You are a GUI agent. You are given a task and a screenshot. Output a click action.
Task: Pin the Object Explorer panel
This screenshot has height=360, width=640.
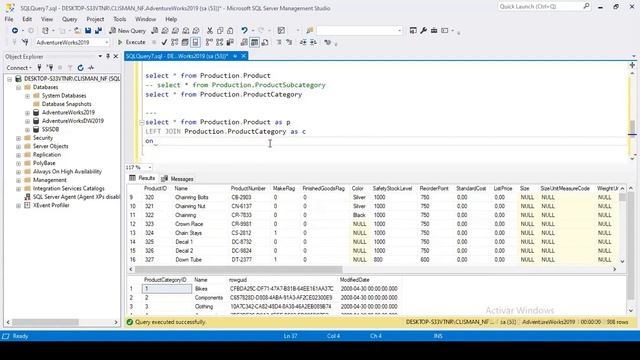tap(108, 56)
